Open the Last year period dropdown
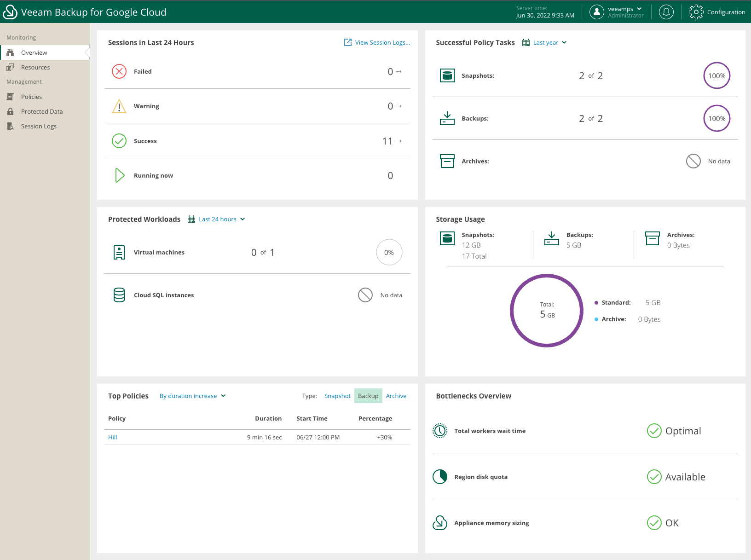The height and width of the screenshot is (560, 751). 549,42
